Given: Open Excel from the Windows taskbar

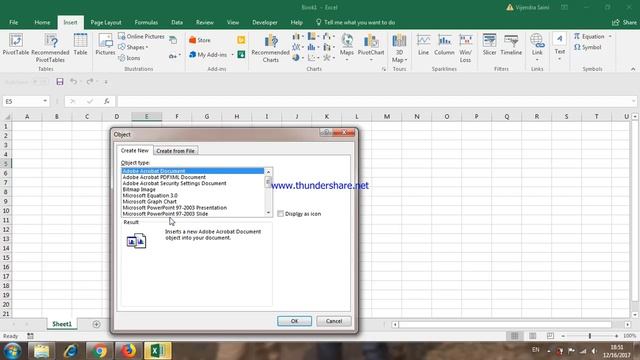Looking at the screenshot, I should [157, 351].
